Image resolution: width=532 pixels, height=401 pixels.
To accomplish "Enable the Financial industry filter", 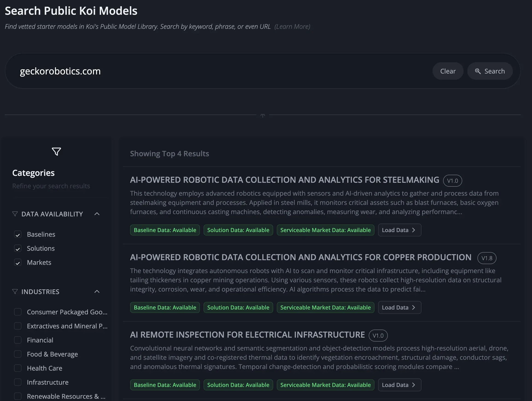I will coord(18,340).
